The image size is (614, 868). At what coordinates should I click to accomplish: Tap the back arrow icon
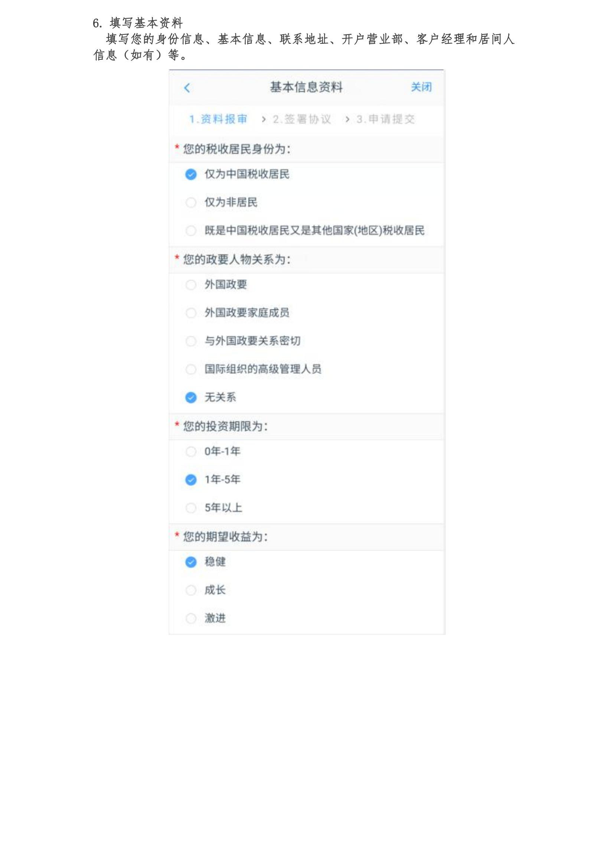[x=187, y=88]
